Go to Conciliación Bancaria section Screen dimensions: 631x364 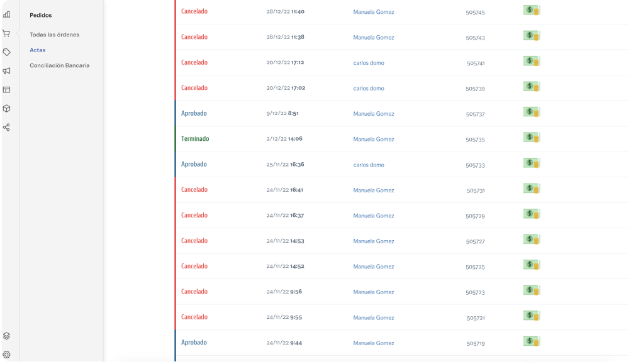[x=60, y=65]
